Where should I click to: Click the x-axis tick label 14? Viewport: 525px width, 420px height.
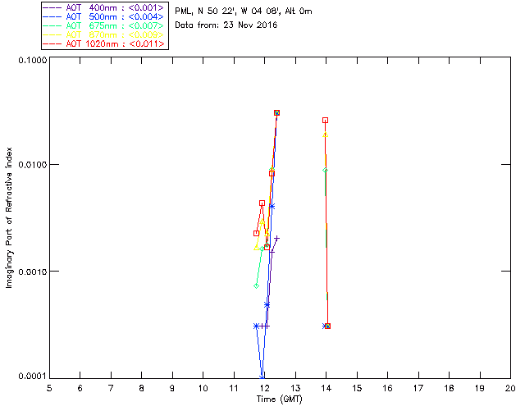tap(326, 388)
